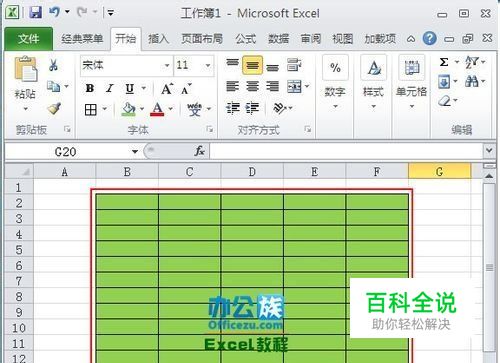This screenshot has width=500, height=363.
Task: Open the 对齐方式 alignment dialog launcher
Action: point(308,129)
